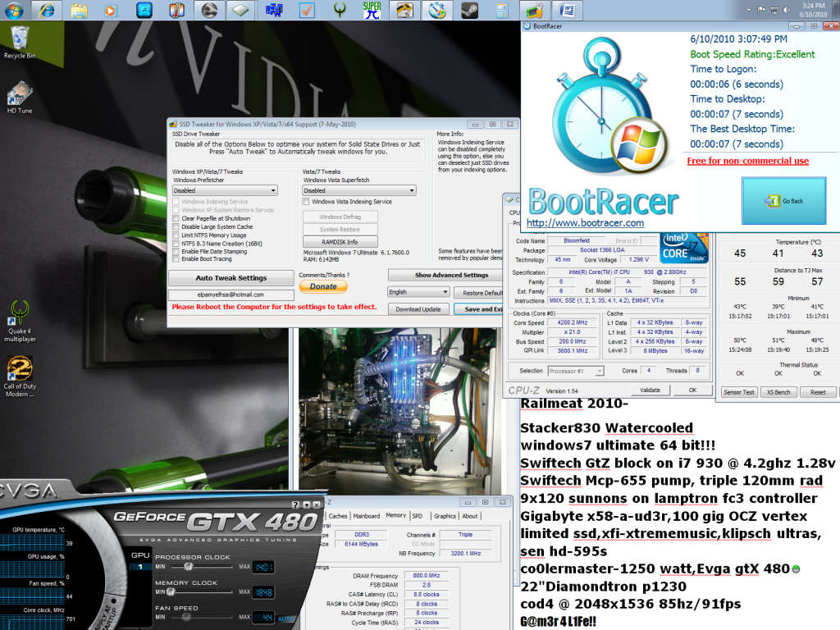This screenshot has height=630, width=840.
Task: Open Windows Explorer folder icon in taskbar
Action: [80, 10]
